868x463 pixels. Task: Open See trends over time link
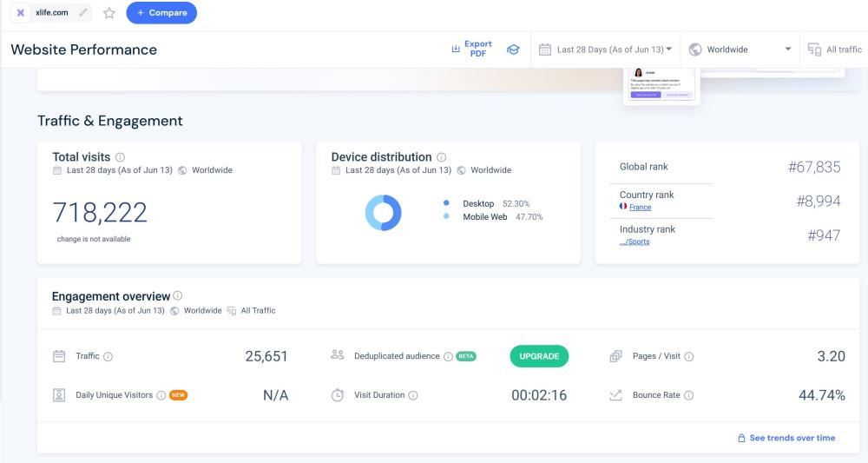[x=786, y=438]
